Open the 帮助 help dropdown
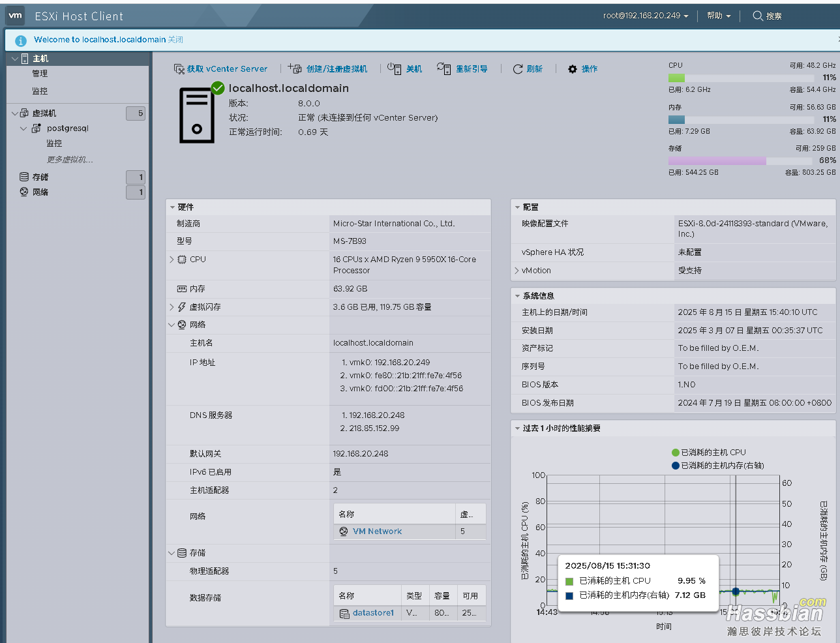Image resolution: width=840 pixels, height=643 pixels. click(x=719, y=16)
